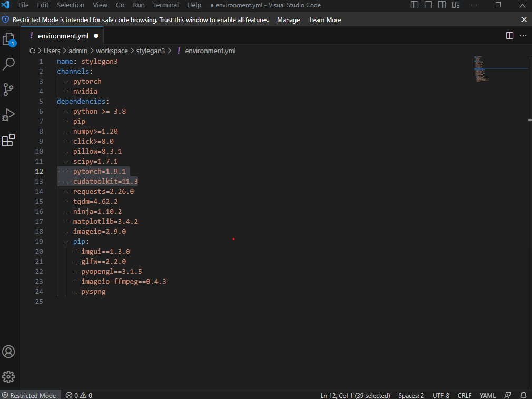The width and height of the screenshot is (532, 399).
Task: Place cursor on 'pyspng' line
Action: pyautogui.click(x=93, y=292)
